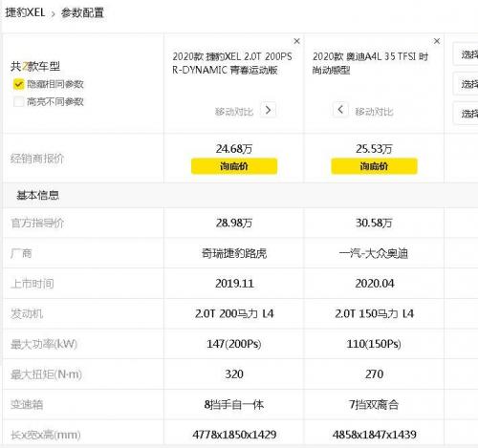Uncheck the 隐藏相同参数 checkbox

tap(18, 84)
